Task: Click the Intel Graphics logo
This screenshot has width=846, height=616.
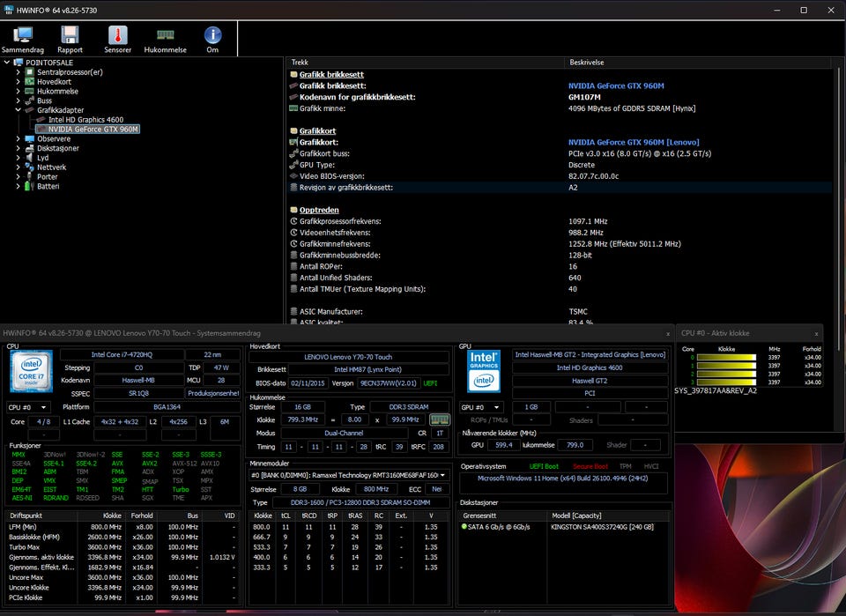Action: pyautogui.click(x=484, y=371)
